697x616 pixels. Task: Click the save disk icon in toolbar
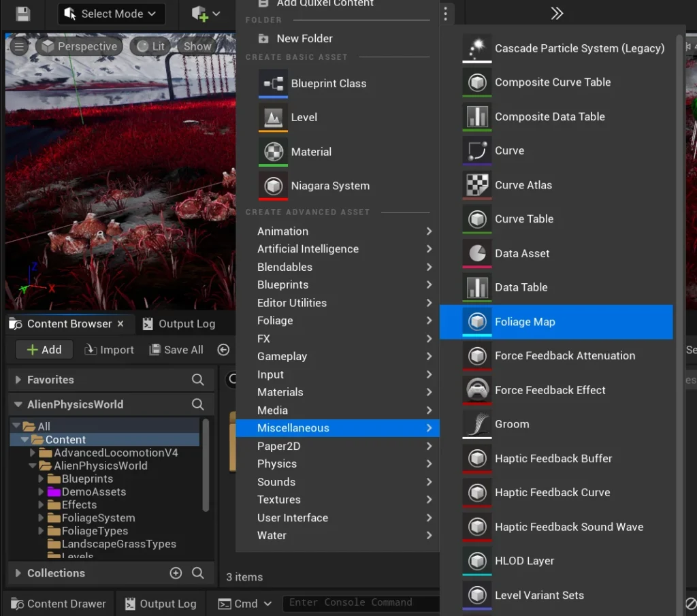click(22, 14)
